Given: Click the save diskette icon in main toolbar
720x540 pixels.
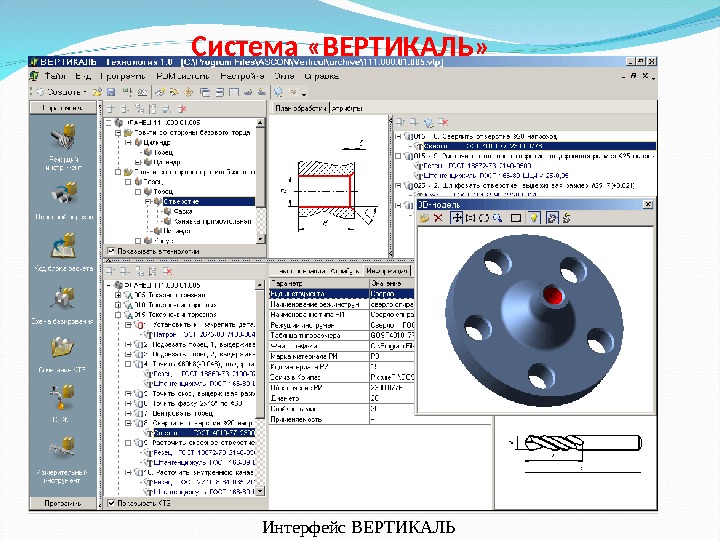Looking at the screenshot, I should (111, 92).
